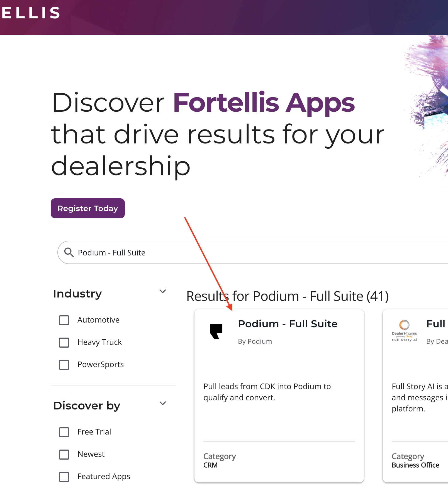Viewport: 448px width, 488px height.
Task: Click the Register Today button
Action: pyautogui.click(x=87, y=208)
